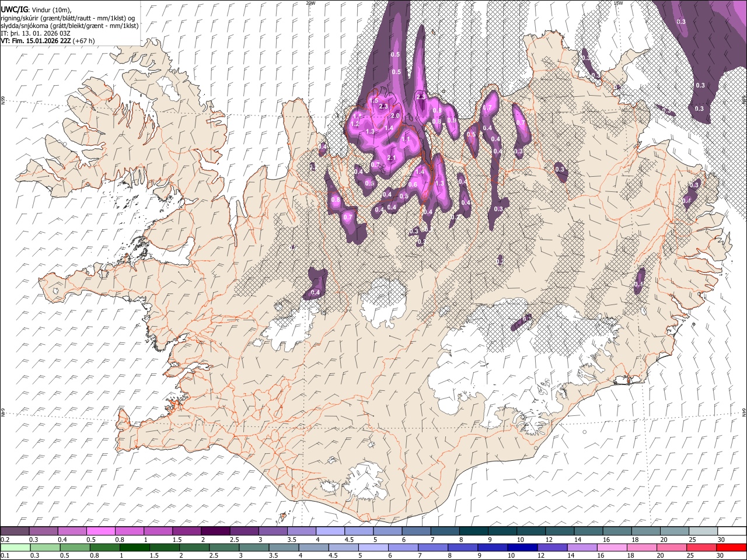Click the 'IT: þri. 13. 01. 2026 03Z' line
The height and width of the screenshot is (560, 747).
click(x=36, y=33)
